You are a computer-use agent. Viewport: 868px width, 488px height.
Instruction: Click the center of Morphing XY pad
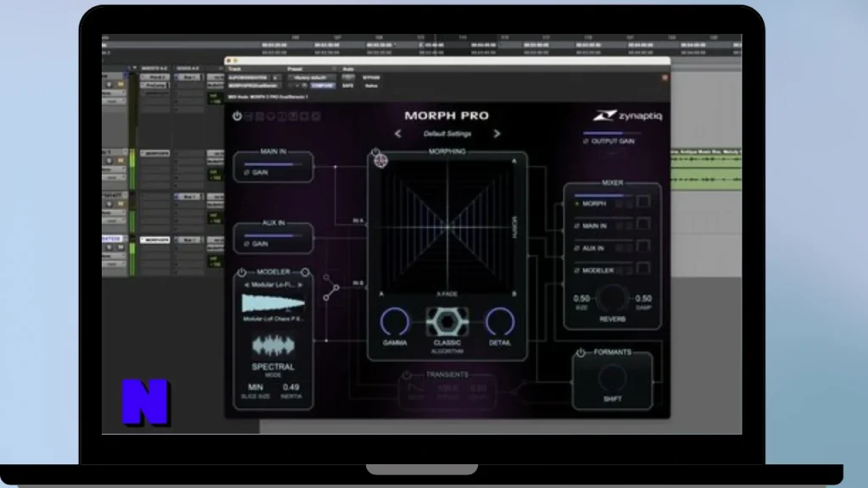point(448,225)
